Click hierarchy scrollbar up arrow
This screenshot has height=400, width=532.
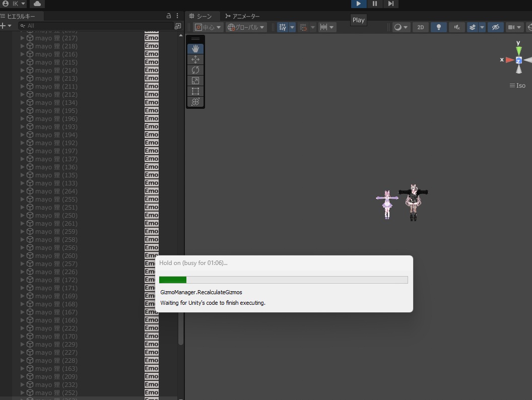pos(180,35)
